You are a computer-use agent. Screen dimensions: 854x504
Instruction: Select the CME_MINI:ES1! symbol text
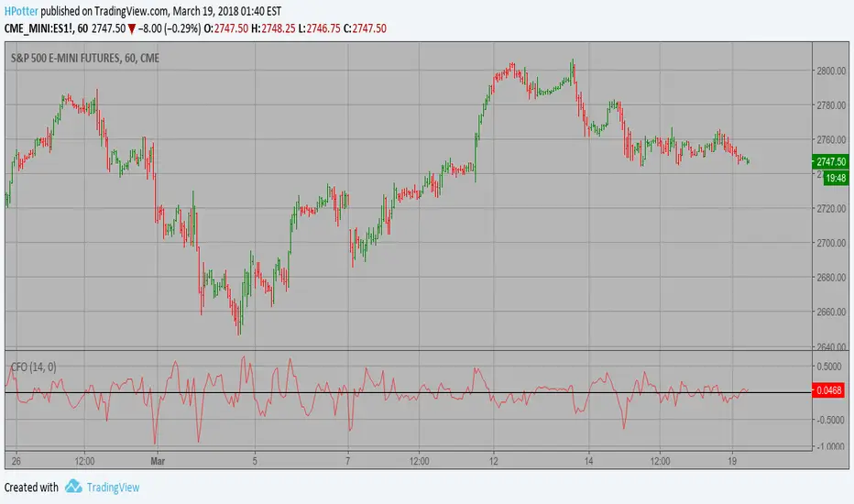pos(38,28)
